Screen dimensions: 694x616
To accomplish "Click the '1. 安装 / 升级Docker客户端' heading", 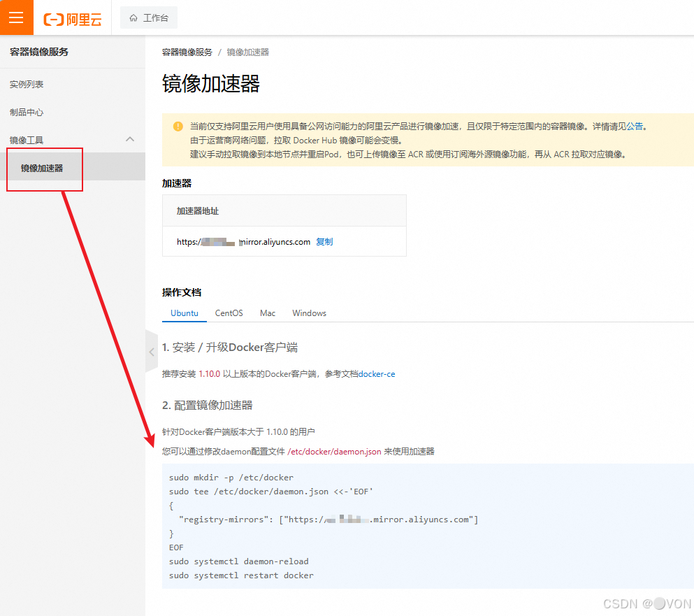I will pyautogui.click(x=230, y=348).
